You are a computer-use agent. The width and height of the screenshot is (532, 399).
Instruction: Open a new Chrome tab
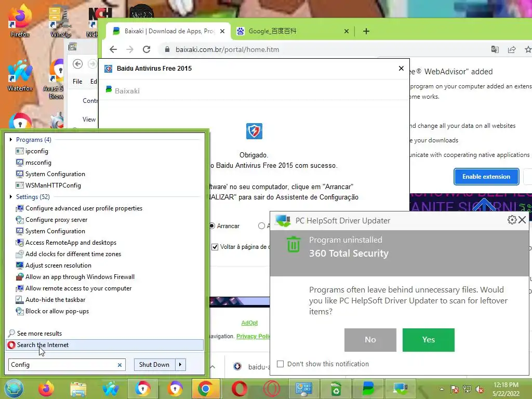pos(366,31)
